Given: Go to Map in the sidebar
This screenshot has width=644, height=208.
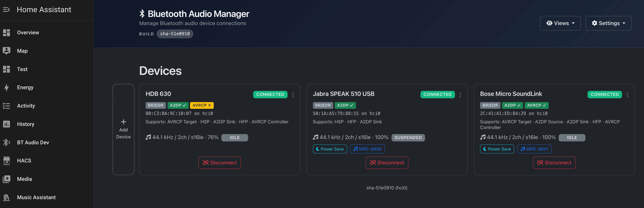Looking at the screenshot, I should click(47, 51).
